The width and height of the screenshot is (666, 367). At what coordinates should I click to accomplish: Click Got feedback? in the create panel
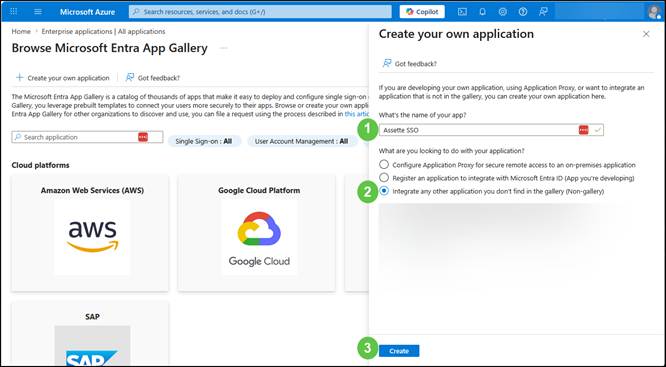(409, 64)
